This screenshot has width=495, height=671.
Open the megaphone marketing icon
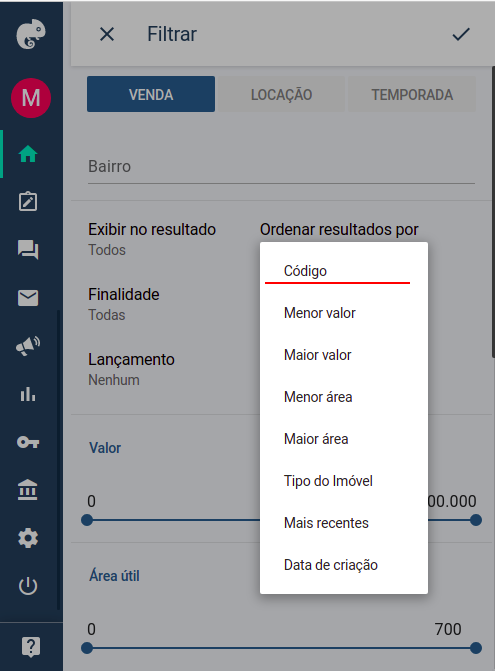click(x=28, y=346)
